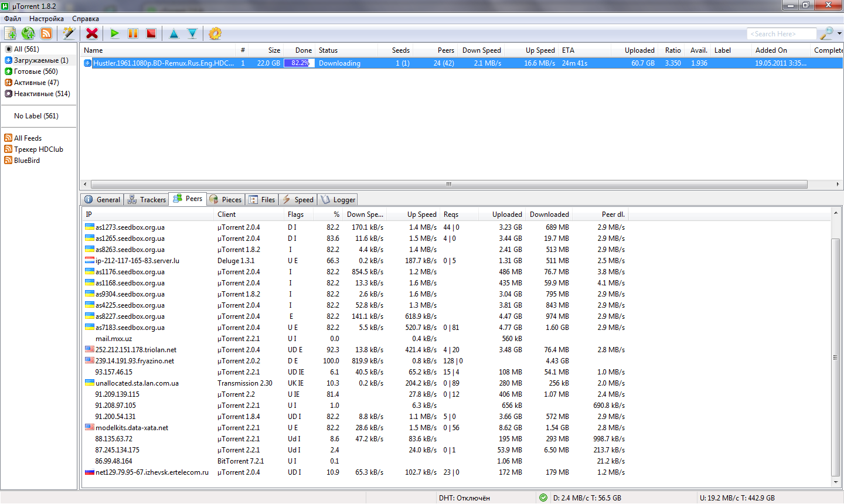Select peer modelkits.data-xata.net

(132, 428)
